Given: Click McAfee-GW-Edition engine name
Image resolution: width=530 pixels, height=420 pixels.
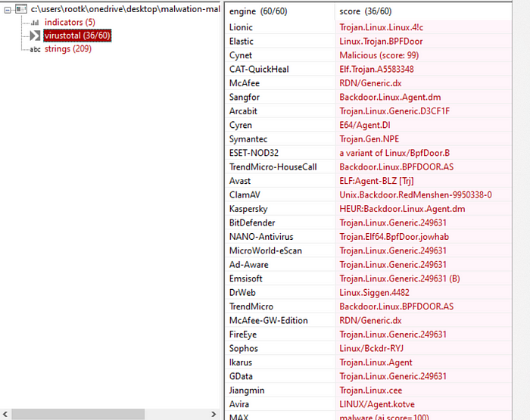Looking at the screenshot, I should point(268,321).
